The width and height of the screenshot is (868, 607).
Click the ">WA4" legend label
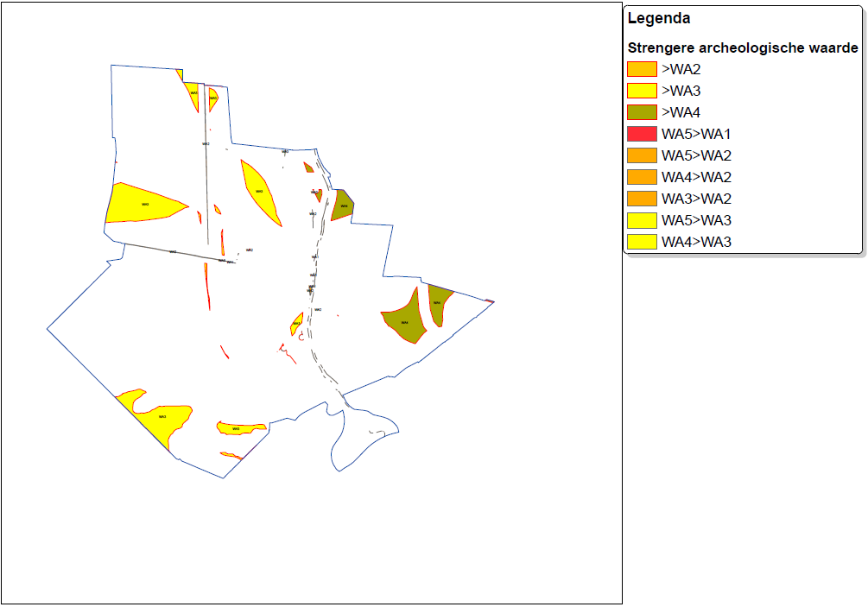point(681,112)
